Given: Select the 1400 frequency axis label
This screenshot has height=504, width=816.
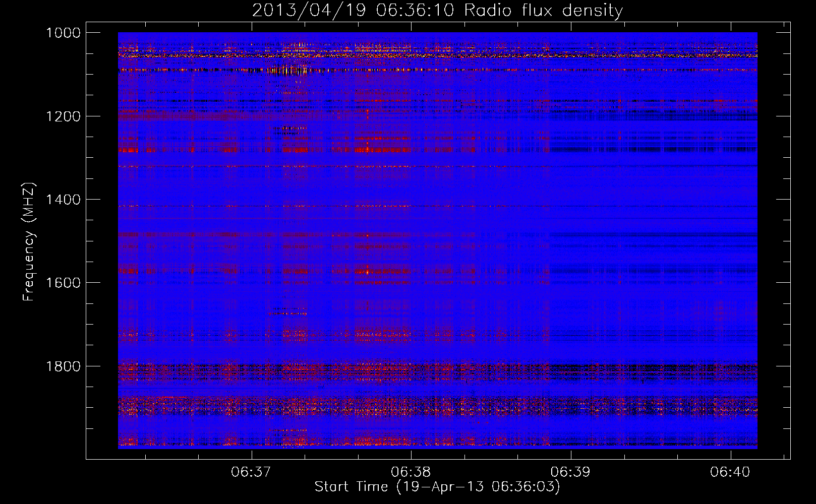Looking at the screenshot, I should [63, 200].
